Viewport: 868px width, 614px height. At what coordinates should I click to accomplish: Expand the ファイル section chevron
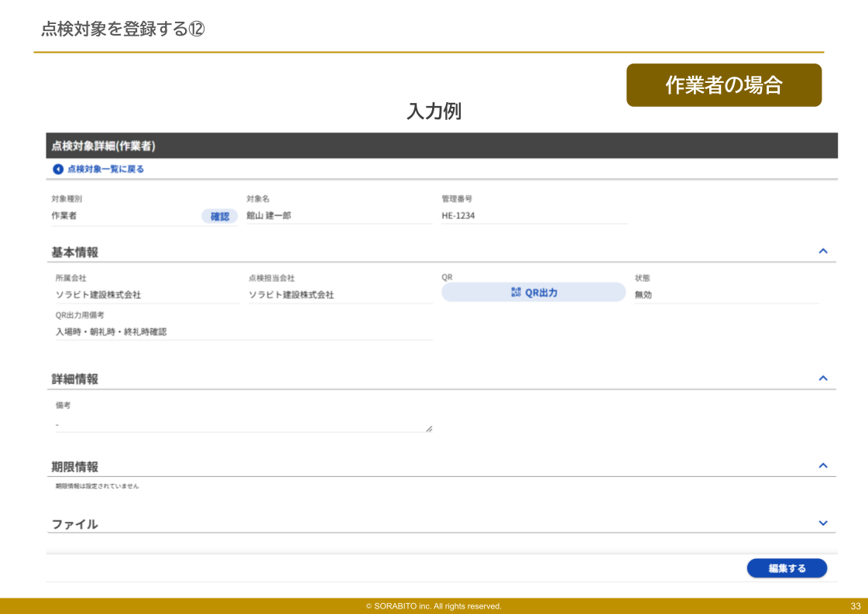(823, 523)
